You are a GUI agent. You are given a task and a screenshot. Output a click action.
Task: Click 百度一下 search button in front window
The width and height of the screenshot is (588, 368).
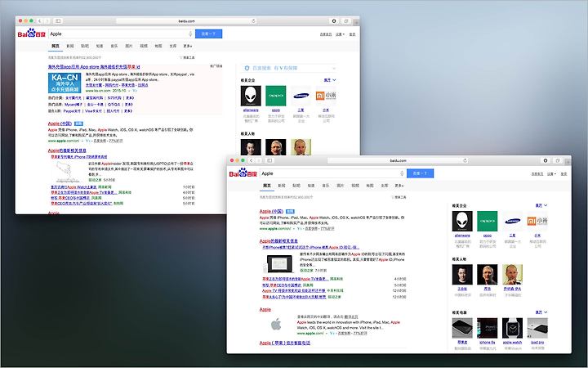coord(420,173)
